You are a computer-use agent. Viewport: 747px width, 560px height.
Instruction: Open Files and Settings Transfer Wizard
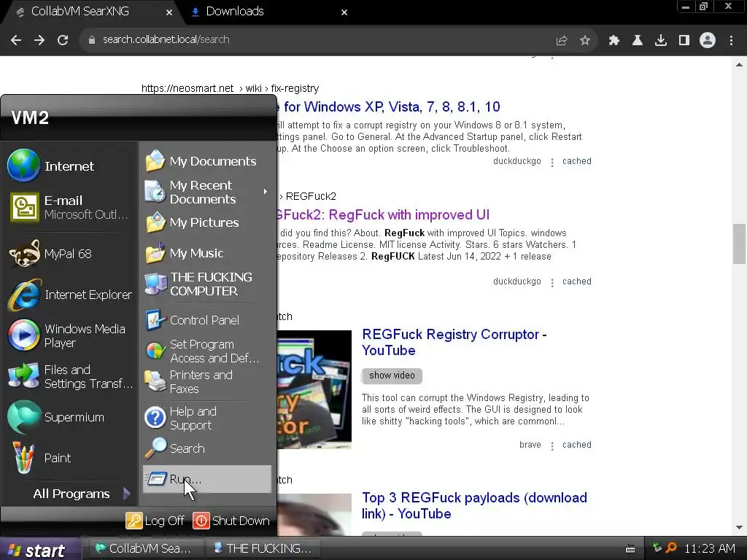point(69,376)
